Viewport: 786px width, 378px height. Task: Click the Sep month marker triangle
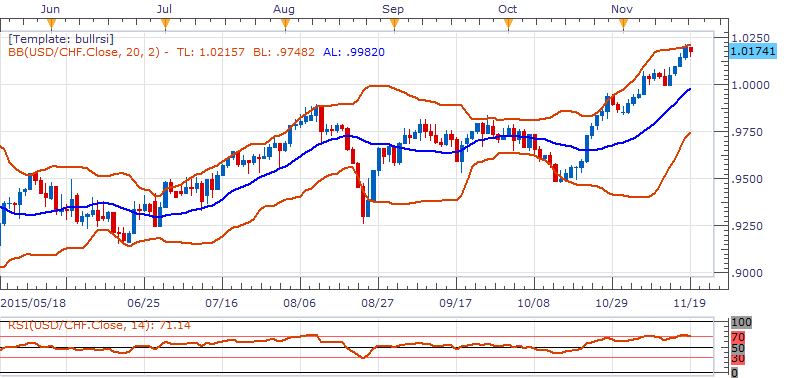tap(394, 25)
